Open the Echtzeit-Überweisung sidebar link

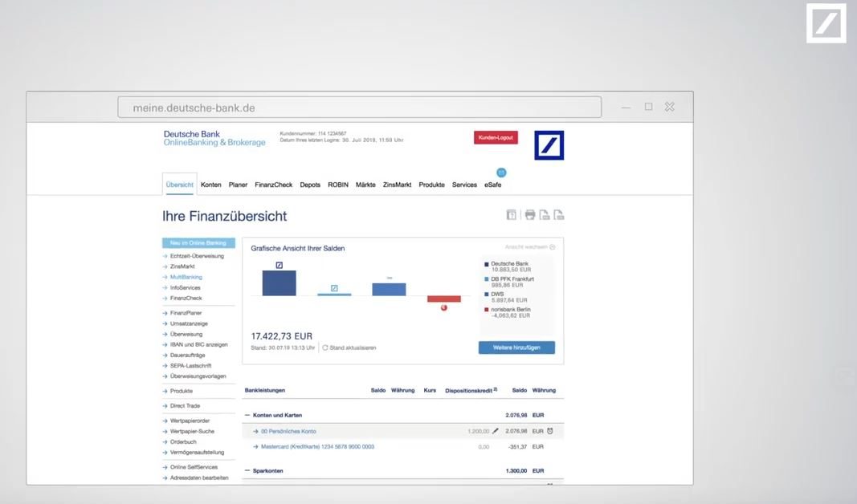[x=197, y=256]
